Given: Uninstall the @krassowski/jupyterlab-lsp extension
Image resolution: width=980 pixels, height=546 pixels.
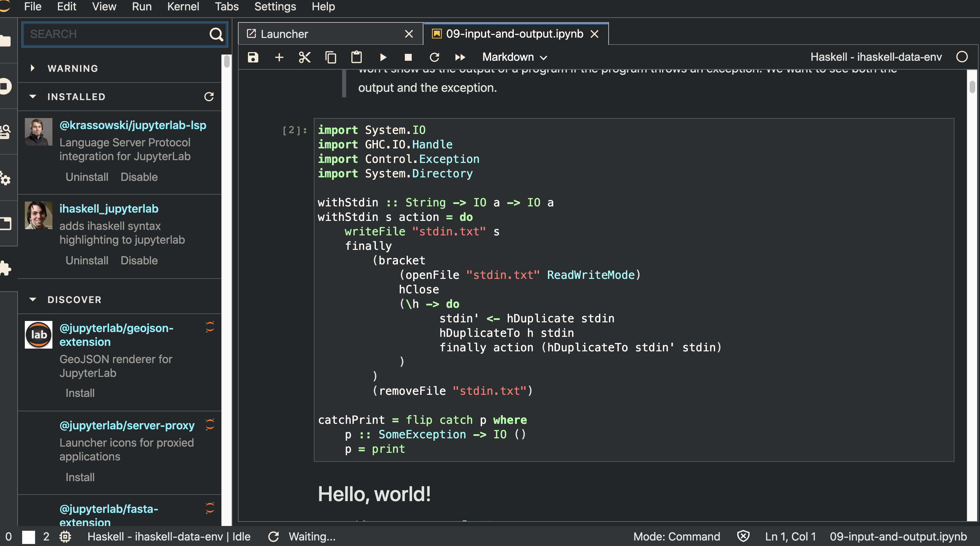Looking at the screenshot, I should pos(87,177).
